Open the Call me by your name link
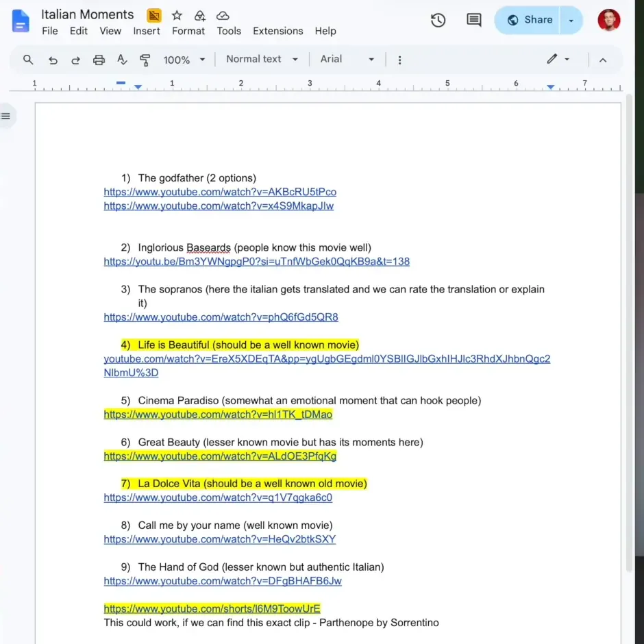 pos(219,539)
